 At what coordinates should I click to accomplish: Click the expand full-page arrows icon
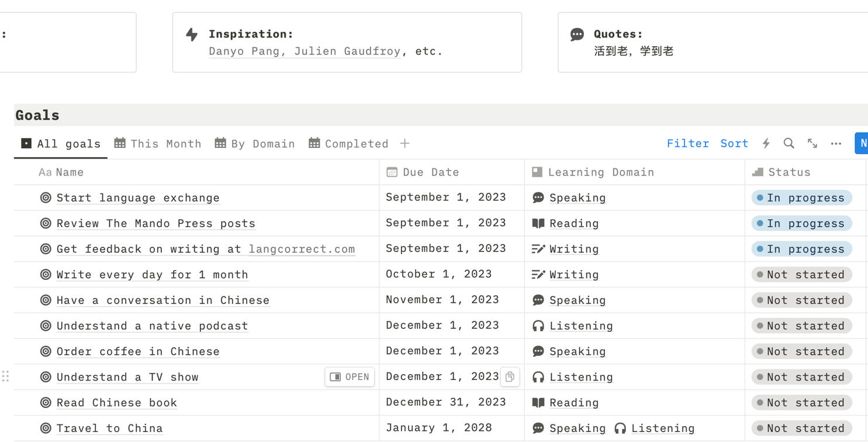click(812, 143)
